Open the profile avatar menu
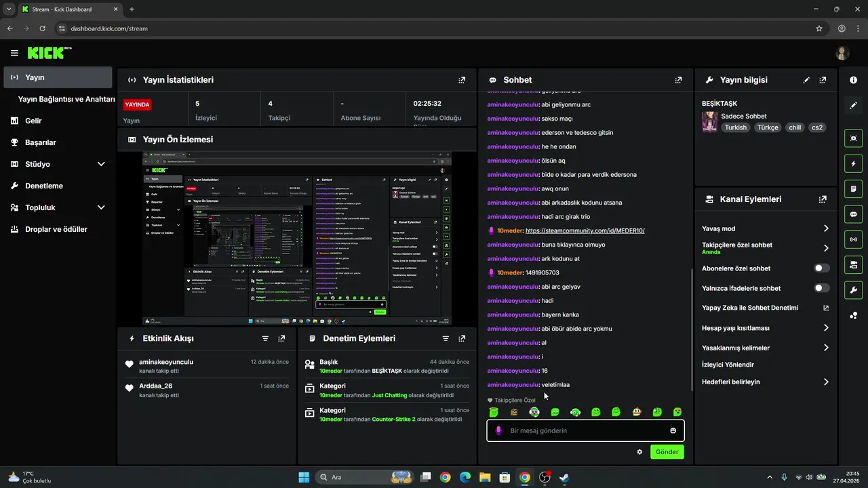The height and width of the screenshot is (488, 868). (842, 53)
